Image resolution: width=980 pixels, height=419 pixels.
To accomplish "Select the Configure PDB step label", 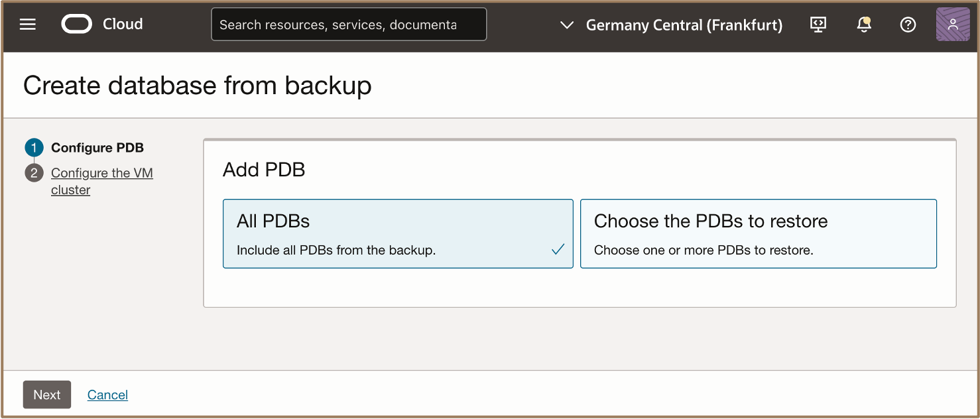I will [97, 147].
